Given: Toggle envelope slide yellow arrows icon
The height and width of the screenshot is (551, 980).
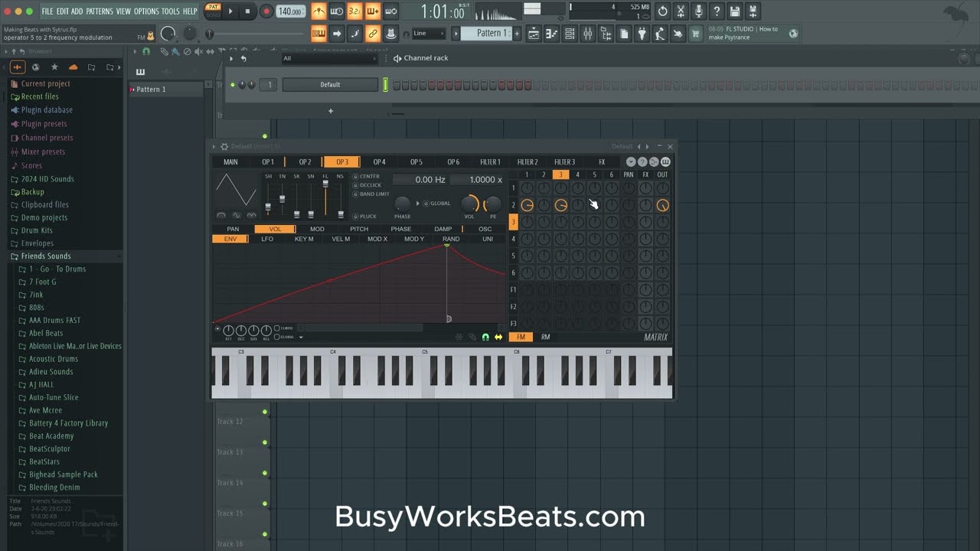Looking at the screenshot, I should tap(498, 337).
